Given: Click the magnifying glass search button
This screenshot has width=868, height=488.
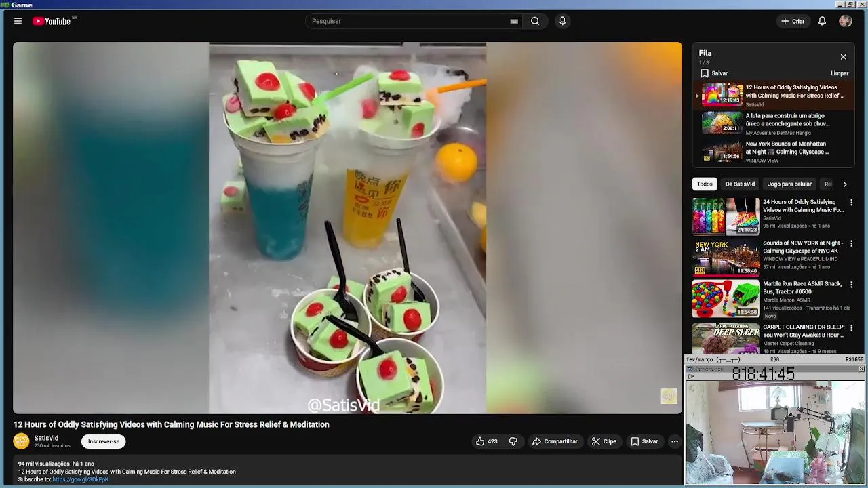Looking at the screenshot, I should 535,21.
